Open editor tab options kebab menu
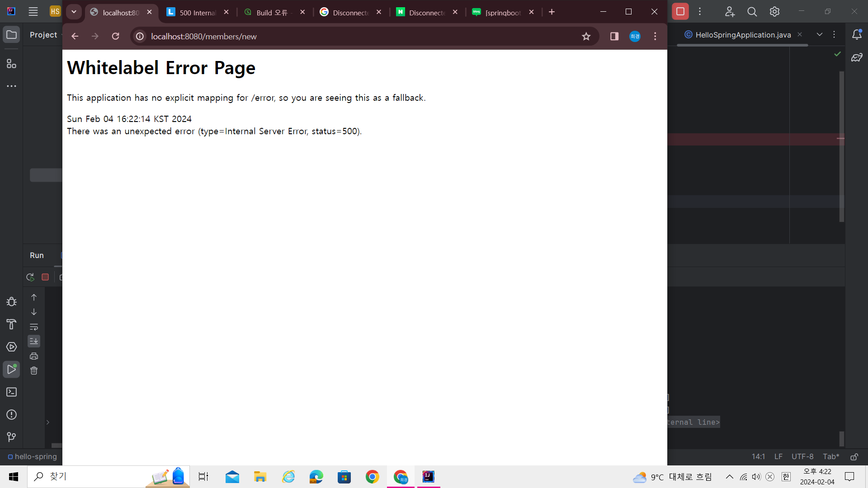 (x=835, y=34)
